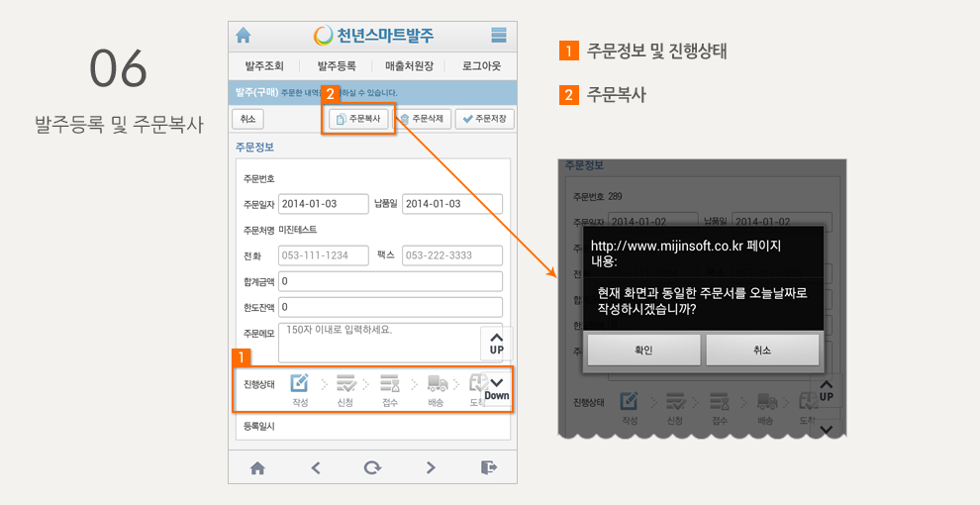Screen dimensions: 980x505
Task: Click the 전화 field 053-111-1234
Action: [x=323, y=255]
